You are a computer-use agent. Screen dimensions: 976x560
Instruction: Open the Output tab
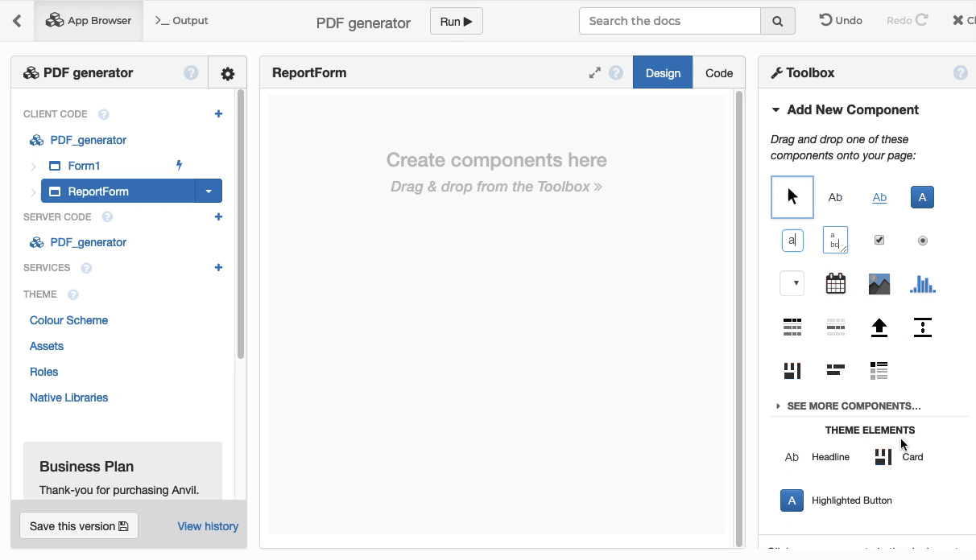(x=182, y=21)
